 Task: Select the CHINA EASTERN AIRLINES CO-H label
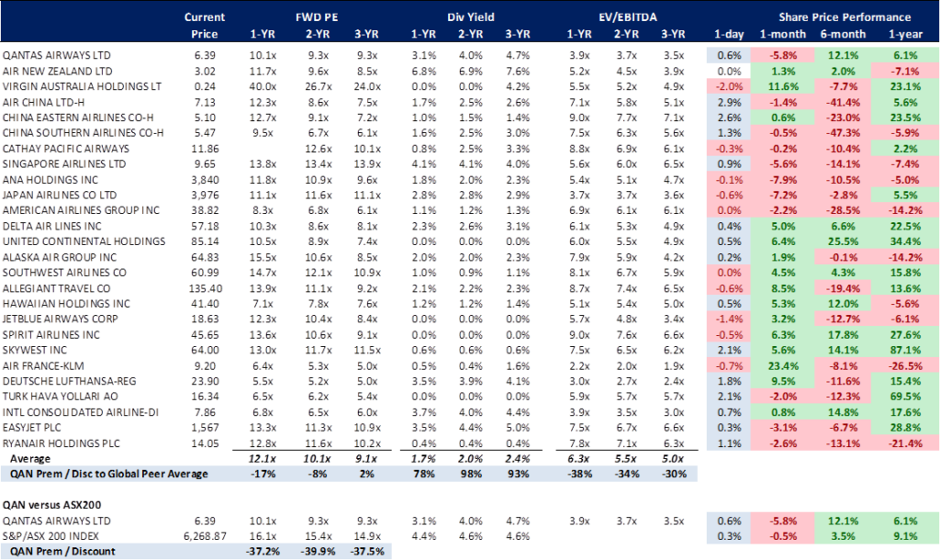[x=78, y=118]
